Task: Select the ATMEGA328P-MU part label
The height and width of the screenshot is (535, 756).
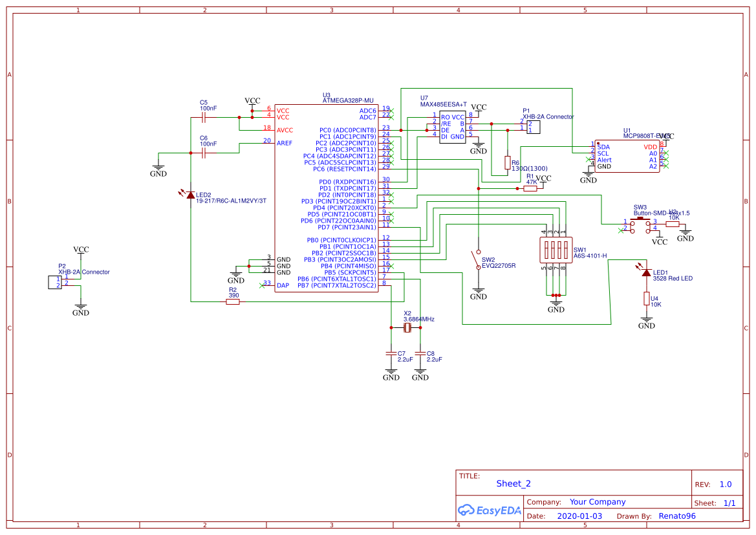Action: click(348, 101)
